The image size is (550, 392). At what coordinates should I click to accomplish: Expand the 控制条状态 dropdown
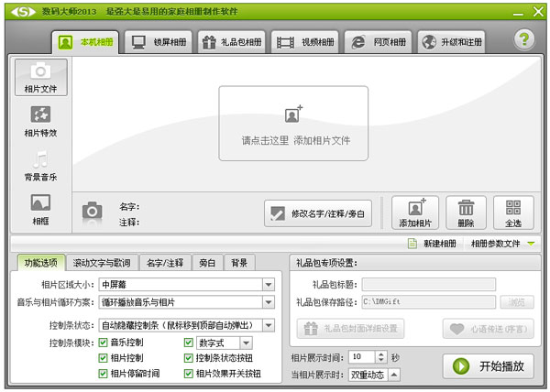(x=268, y=325)
